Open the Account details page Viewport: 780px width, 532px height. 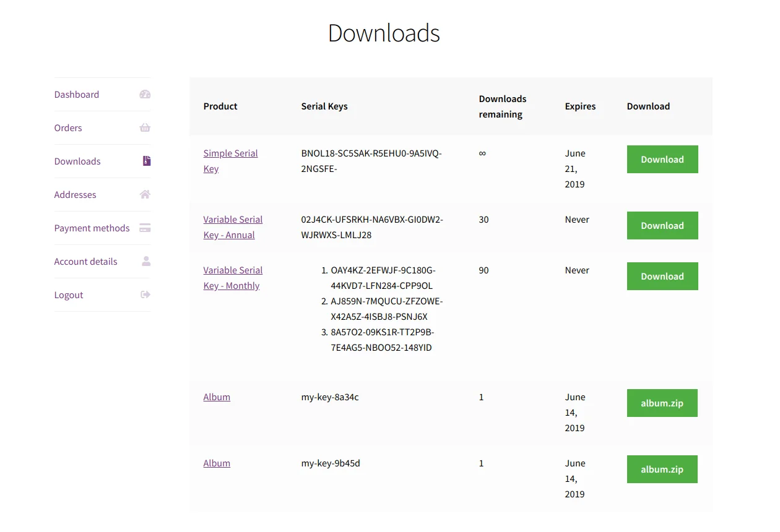click(x=86, y=262)
